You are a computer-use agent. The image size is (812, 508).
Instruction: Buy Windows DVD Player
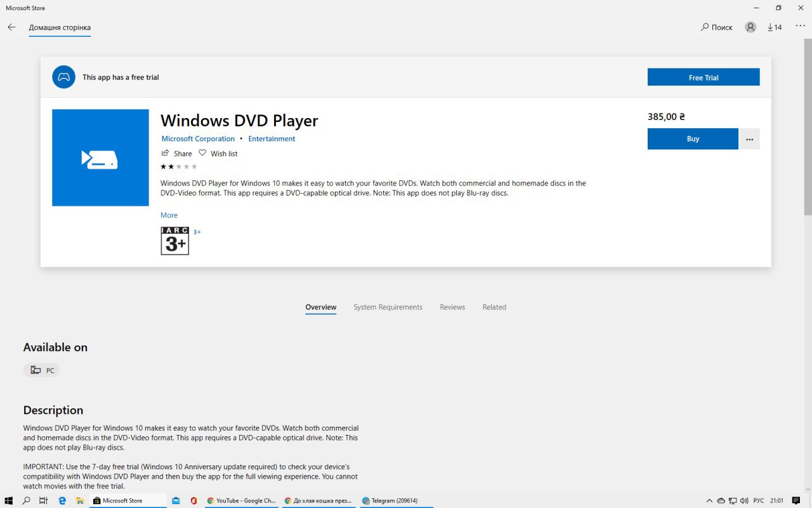[x=693, y=138]
